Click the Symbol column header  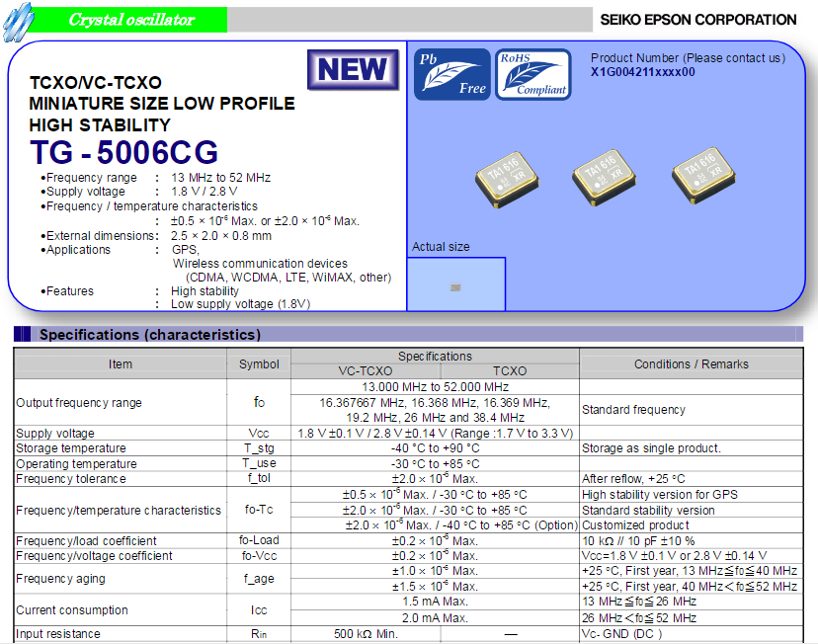259,364
